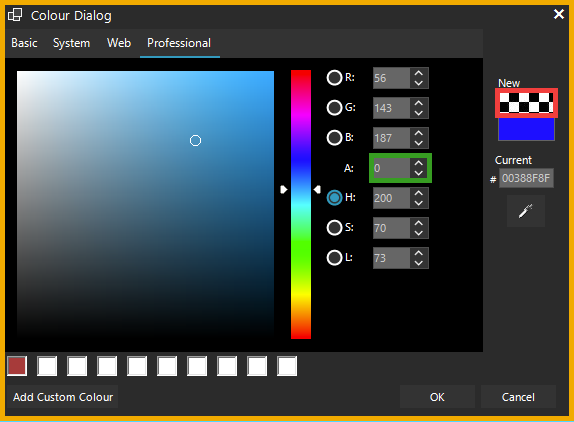
Task: Open the Web tab
Action: (x=119, y=43)
